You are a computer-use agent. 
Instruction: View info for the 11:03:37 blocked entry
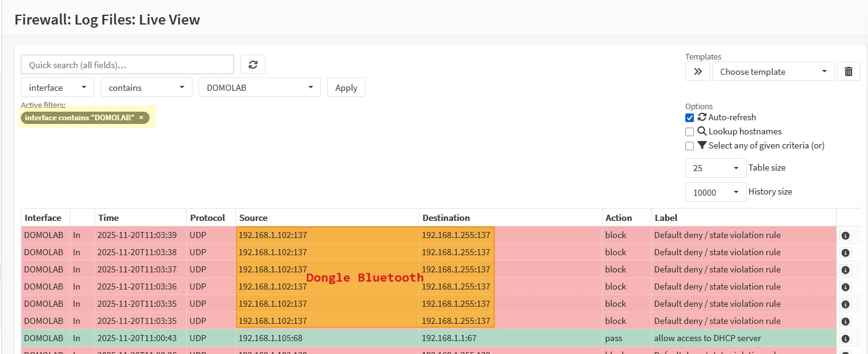coord(845,270)
